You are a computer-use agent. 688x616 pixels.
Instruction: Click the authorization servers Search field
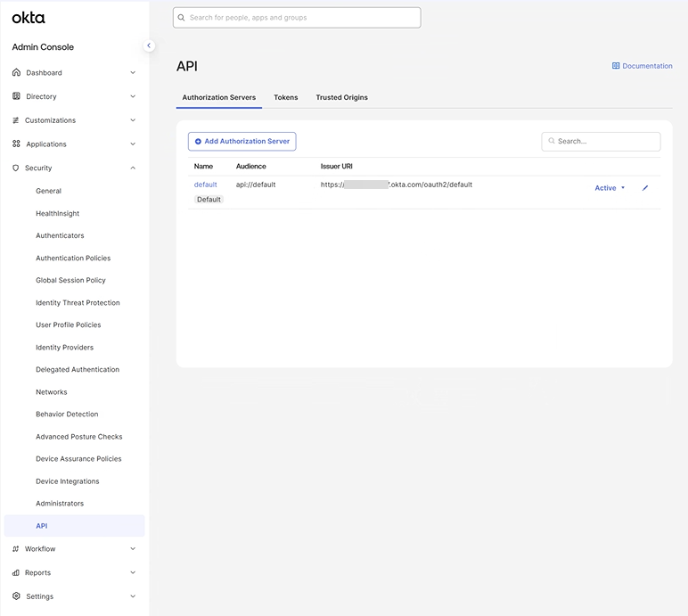click(602, 142)
